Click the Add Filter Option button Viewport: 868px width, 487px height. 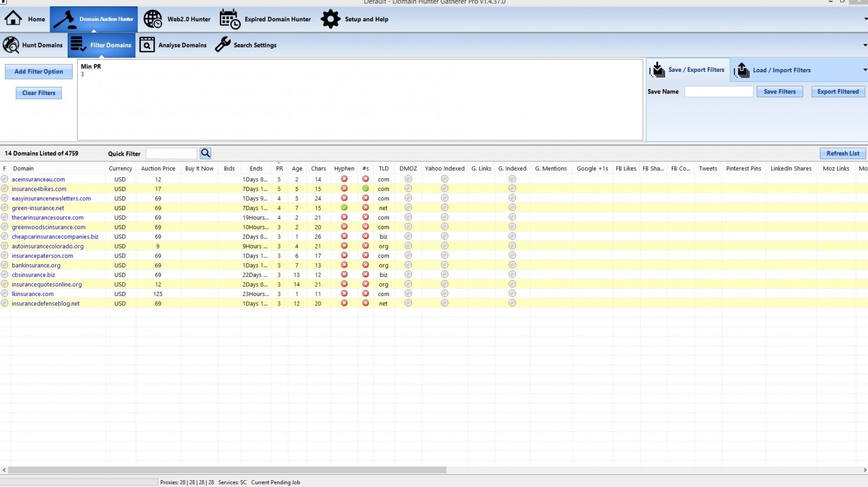coord(39,72)
